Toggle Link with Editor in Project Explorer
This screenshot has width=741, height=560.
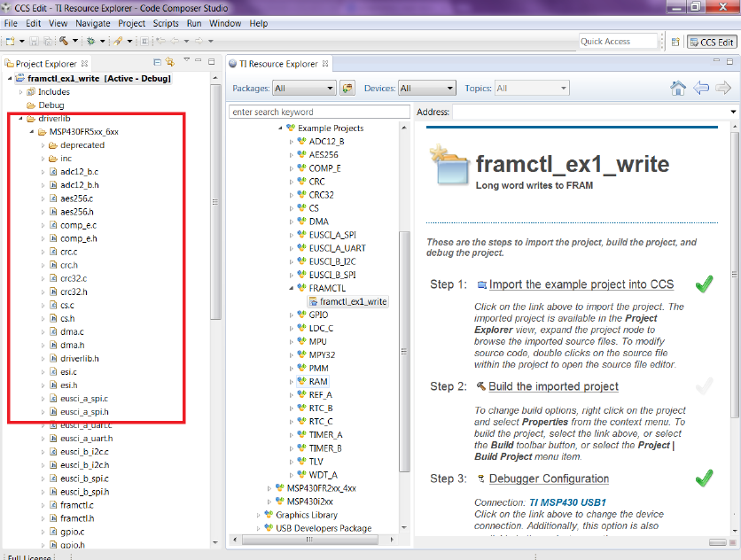click(169, 63)
